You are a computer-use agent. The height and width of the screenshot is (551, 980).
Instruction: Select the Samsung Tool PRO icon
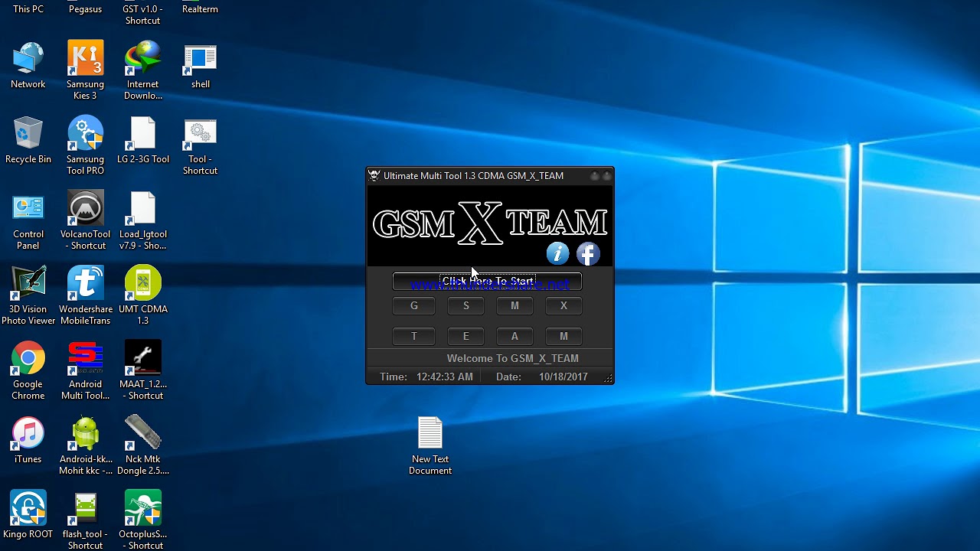click(85, 145)
